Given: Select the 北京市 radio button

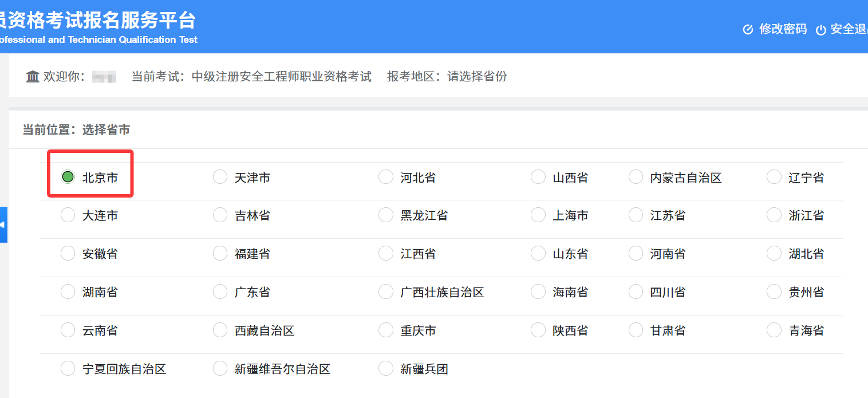Looking at the screenshot, I should (68, 177).
